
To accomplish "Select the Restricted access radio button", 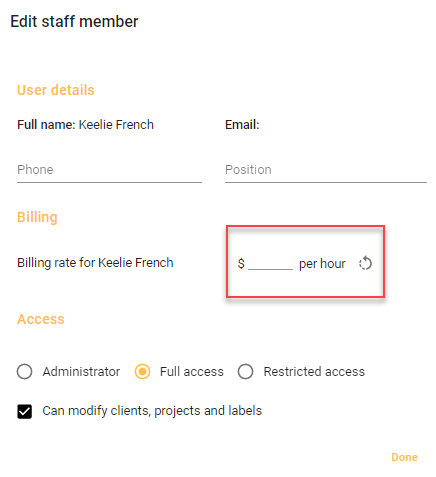I will pos(245,371).
